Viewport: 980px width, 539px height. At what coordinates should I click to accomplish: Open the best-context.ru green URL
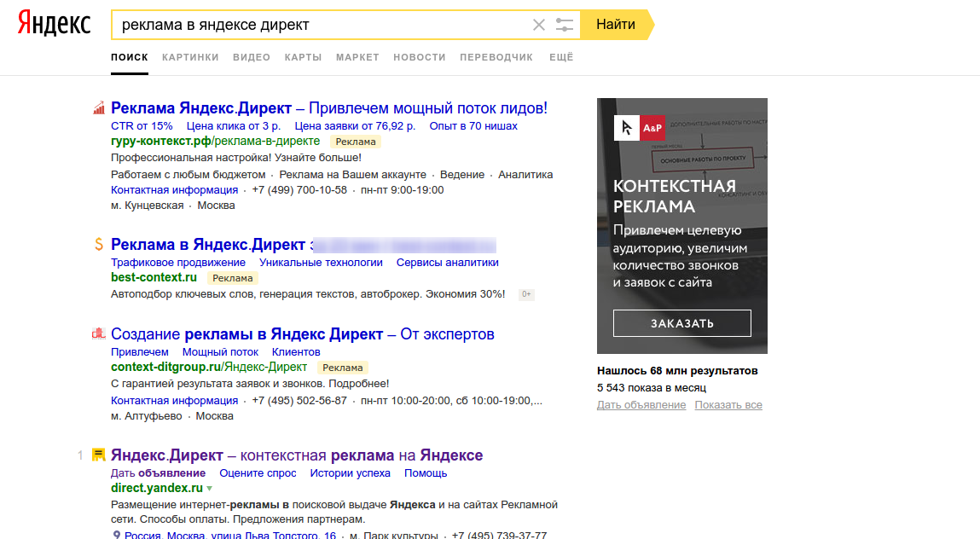(154, 277)
